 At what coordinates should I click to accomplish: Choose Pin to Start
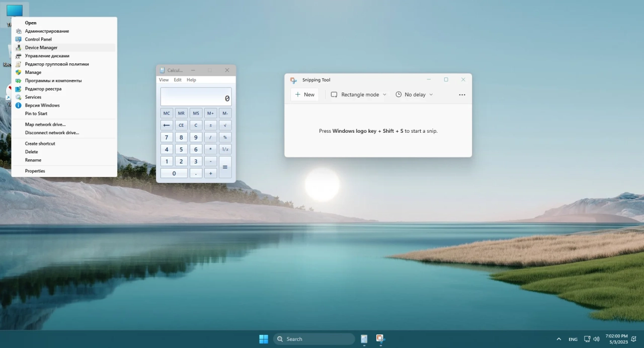tap(64, 114)
